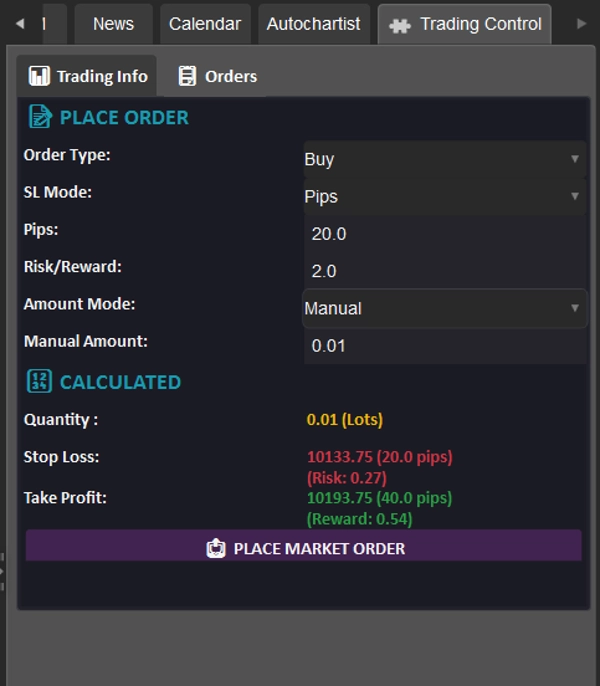Expand the Amount Mode dropdown showing Manual
This screenshot has width=600, height=686.
[445, 308]
